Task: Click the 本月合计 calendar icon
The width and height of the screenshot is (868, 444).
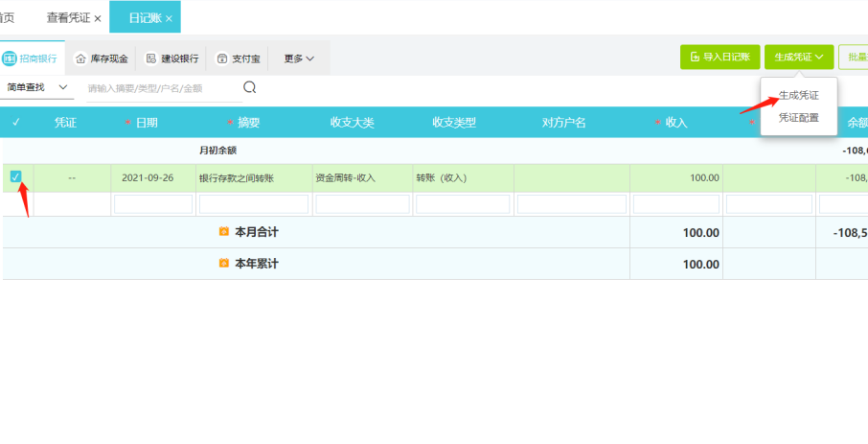Action: tap(224, 232)
